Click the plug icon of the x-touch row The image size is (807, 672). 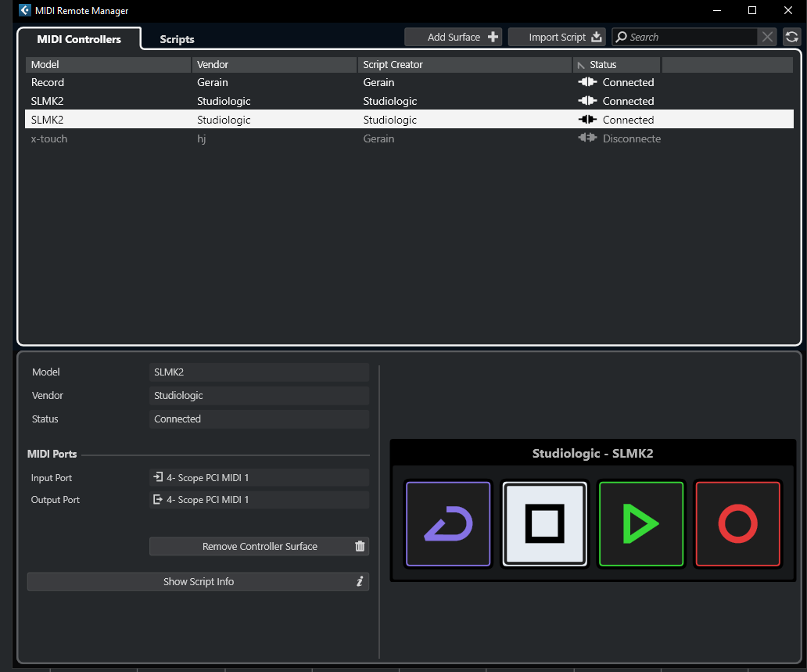(587, 138)
